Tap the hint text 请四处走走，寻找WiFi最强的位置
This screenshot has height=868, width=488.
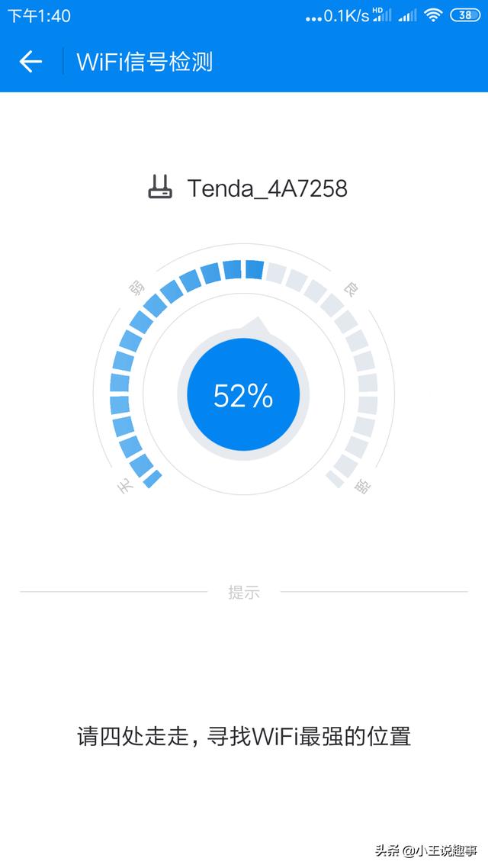pyautogui.click(x=244, y=737)
